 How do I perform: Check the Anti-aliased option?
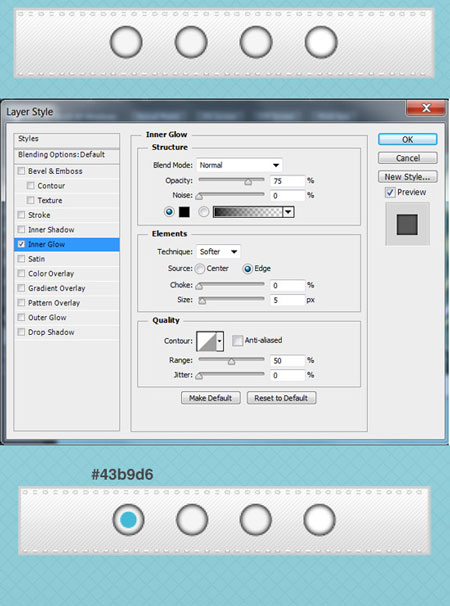tap(237, 340)
